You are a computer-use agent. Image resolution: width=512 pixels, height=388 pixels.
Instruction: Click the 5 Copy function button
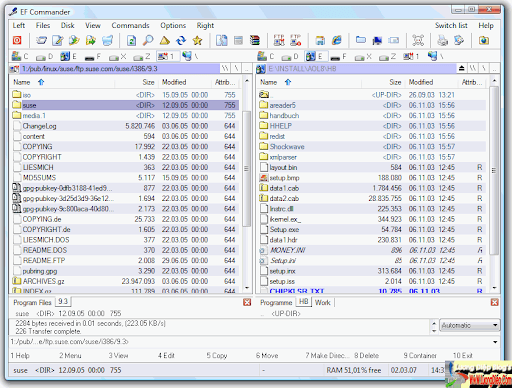pos(217,356)
